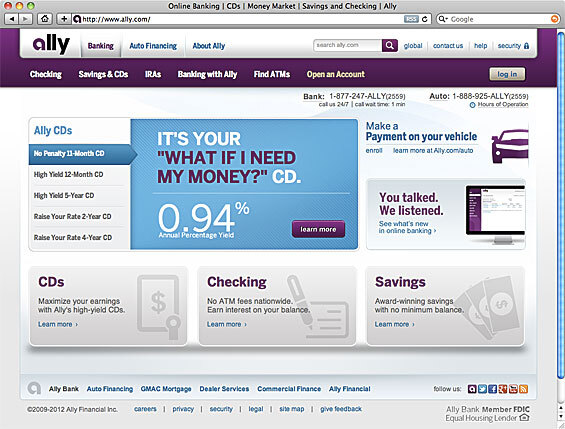565x429 pixels.
Task: Open the contact us link
Action: tap(448, 46)
